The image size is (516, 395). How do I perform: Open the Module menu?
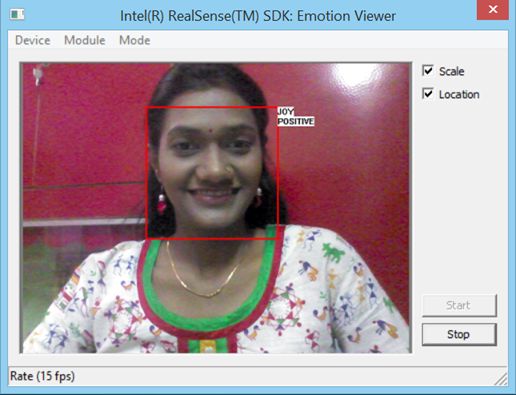click(85, 40)
